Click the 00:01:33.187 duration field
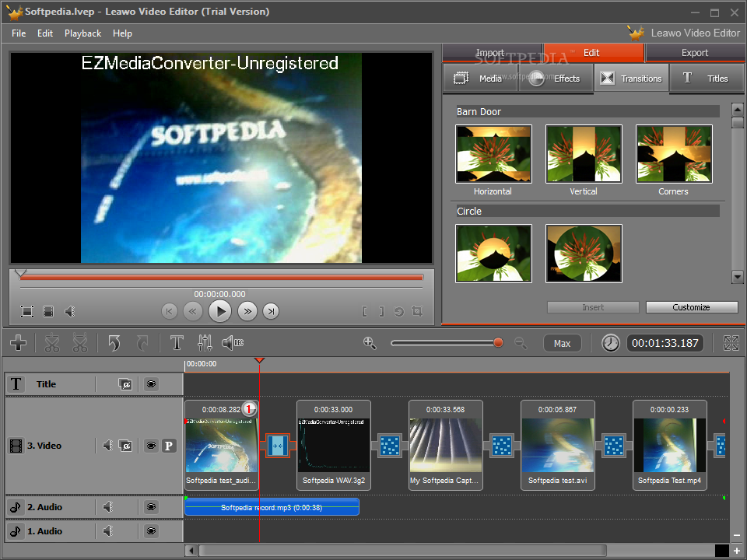 coord(665,343)
